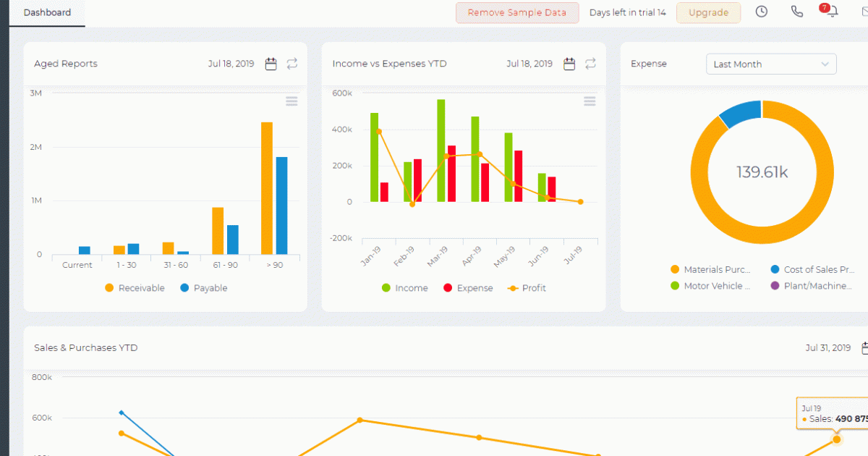Click the green Income bar for Jan-19
868x456 pixels.
[375, 157]
